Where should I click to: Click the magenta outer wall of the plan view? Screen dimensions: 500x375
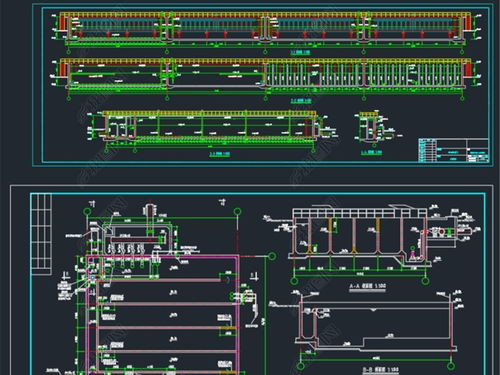(x=162, y=315)
